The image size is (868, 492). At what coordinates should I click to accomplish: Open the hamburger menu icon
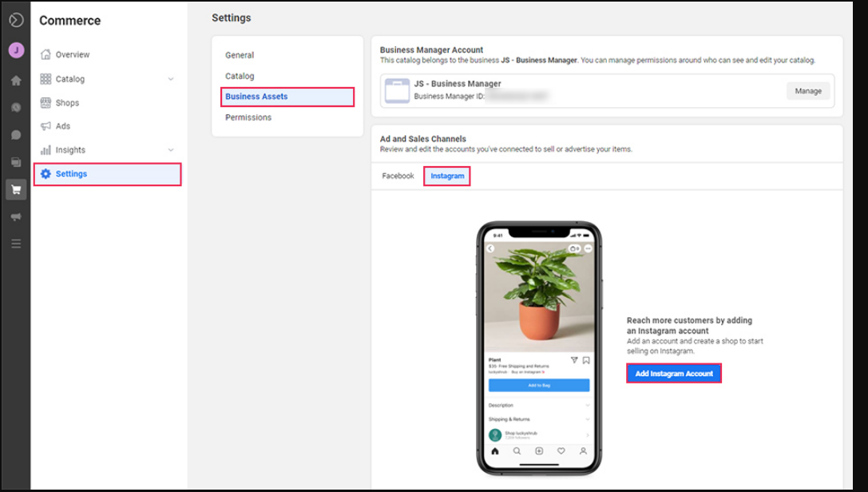(x=16, y=244)
